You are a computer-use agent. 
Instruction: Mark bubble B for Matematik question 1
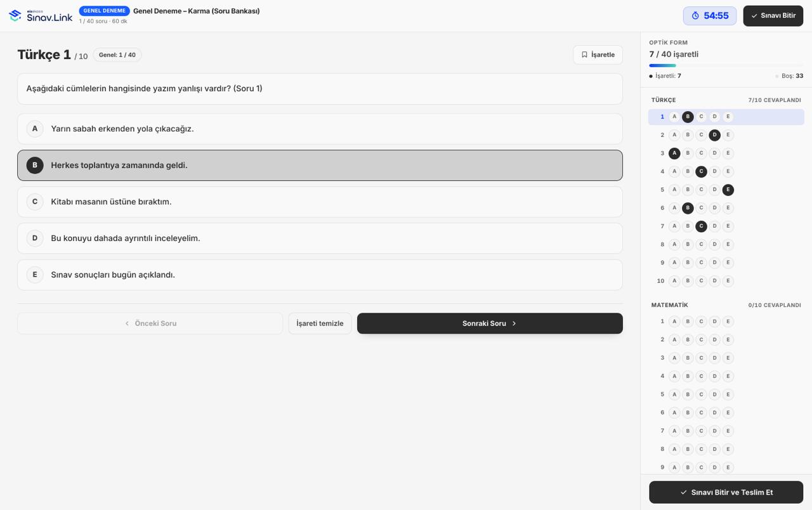[688, 322]
